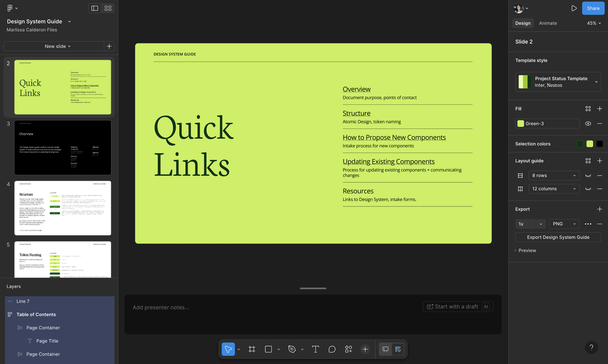608x364 pixels.
Task: Click the Share button
Action: coord(593,8)
